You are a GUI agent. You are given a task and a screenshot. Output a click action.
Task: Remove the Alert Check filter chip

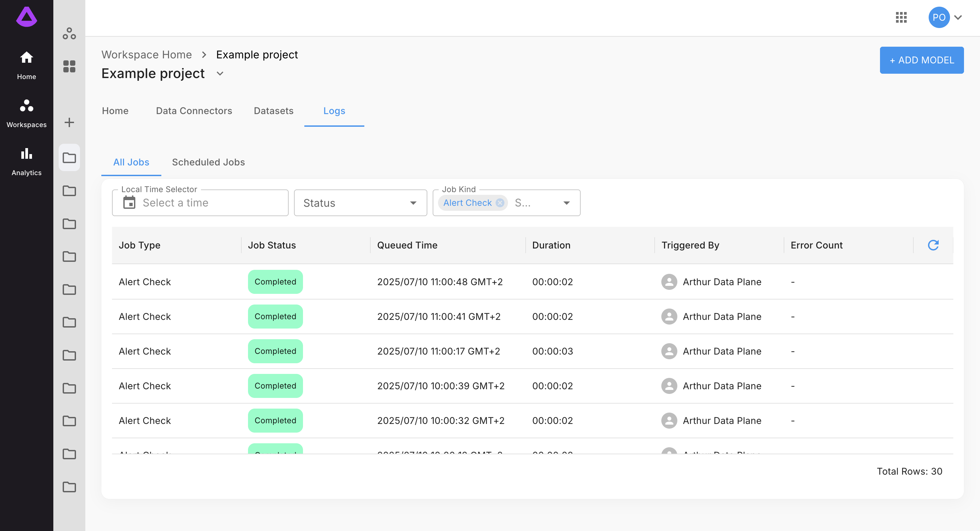(500, 203)
